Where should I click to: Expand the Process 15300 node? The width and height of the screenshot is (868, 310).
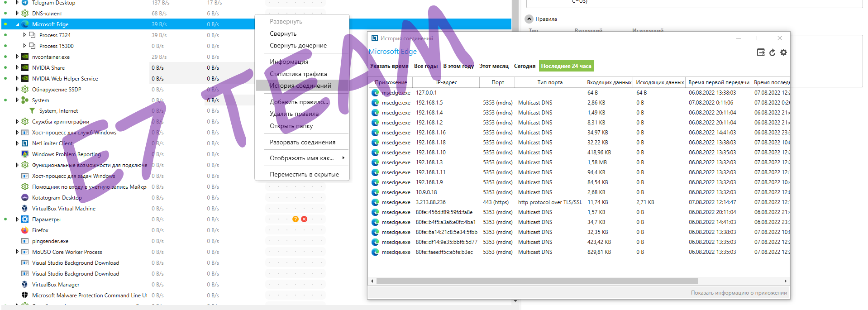coord(24,46)
